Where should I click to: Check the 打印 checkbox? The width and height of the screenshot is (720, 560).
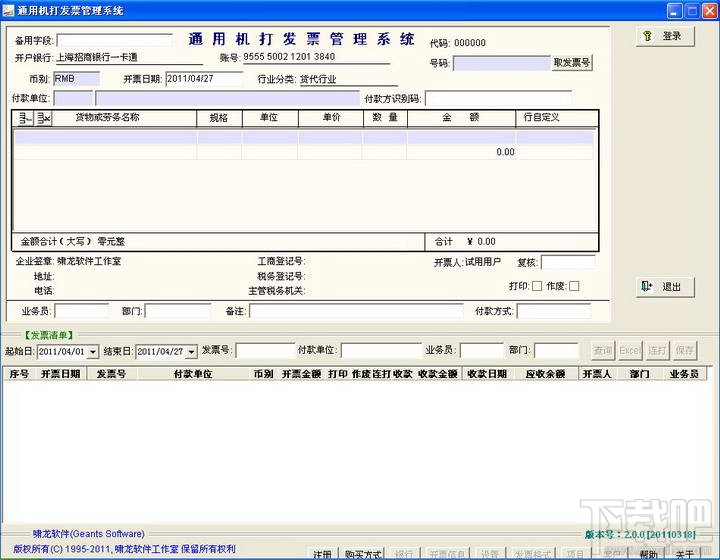(x=537, y=286)
